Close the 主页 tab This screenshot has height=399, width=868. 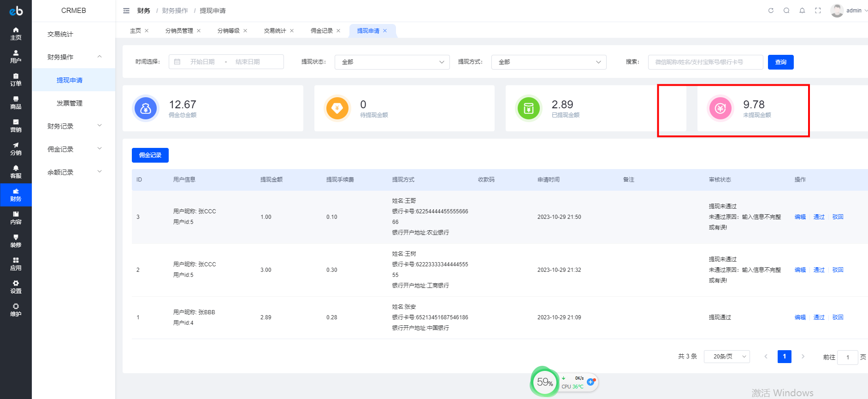click(147, 31)
